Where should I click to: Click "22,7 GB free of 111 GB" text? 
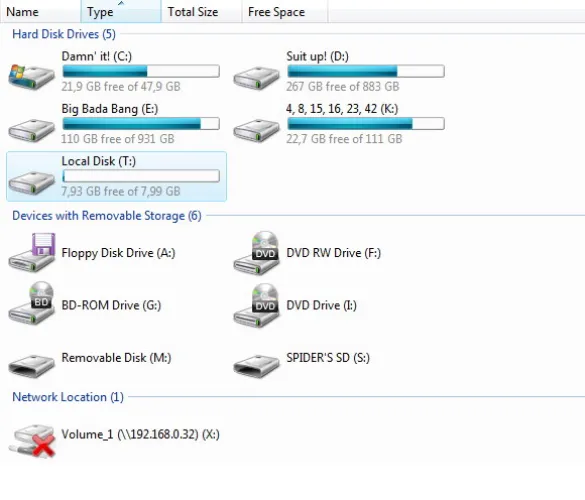coord(344,139)
